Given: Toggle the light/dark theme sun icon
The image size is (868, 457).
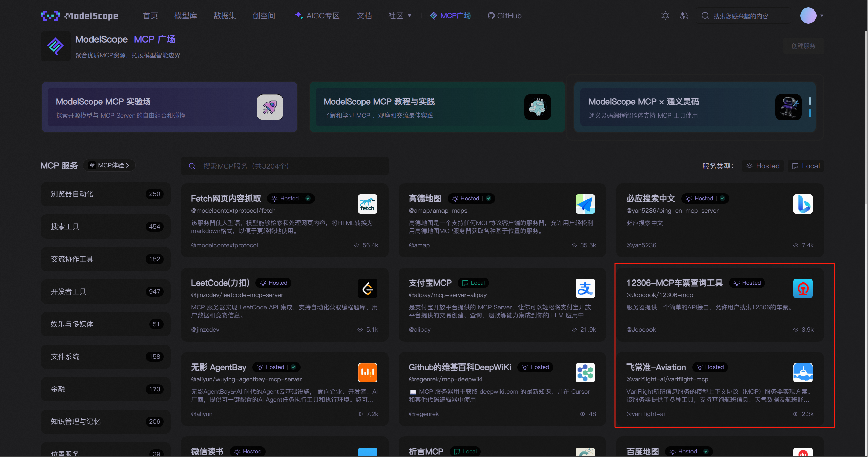Looking at the screenshot, I should pyautogui.click(x=665, y=16).
